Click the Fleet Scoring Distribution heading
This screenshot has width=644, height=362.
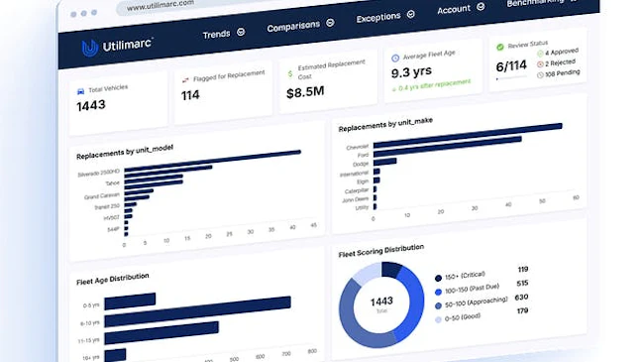pyautogui.click(x=380, y=251)
